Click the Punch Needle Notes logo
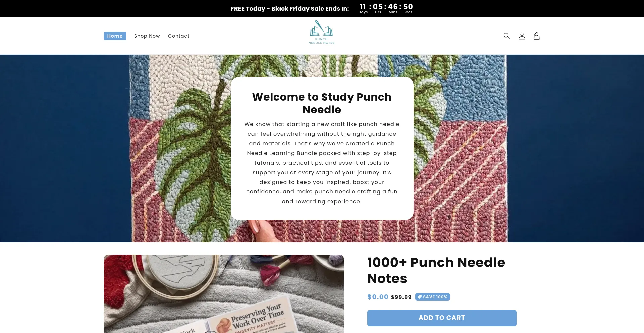Screen dimensions: 644x333 [x=322, y=33]
